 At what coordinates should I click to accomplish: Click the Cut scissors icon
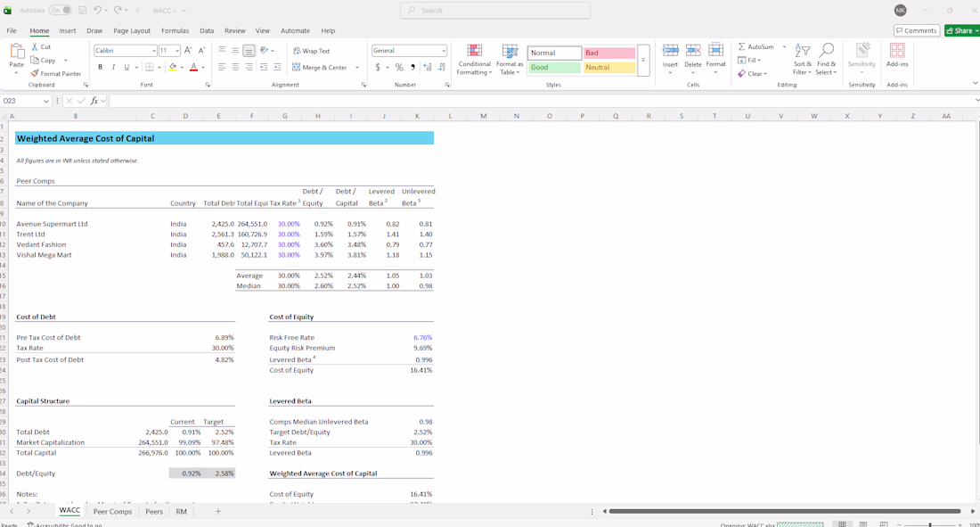tap(35, 47)
